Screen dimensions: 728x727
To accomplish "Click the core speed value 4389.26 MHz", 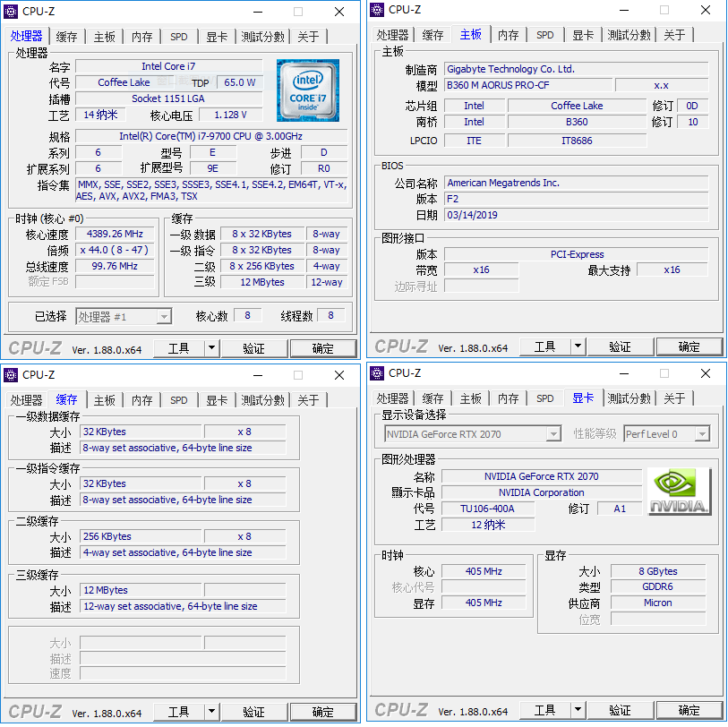I will point(115,234).
